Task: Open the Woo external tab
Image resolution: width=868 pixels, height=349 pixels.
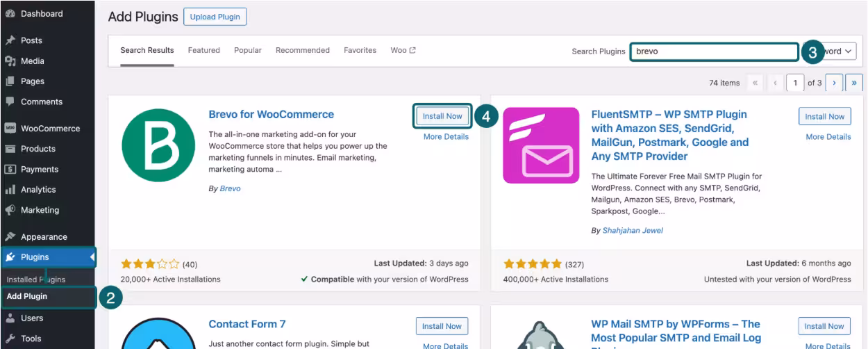Action: click(x=403, y=51)
